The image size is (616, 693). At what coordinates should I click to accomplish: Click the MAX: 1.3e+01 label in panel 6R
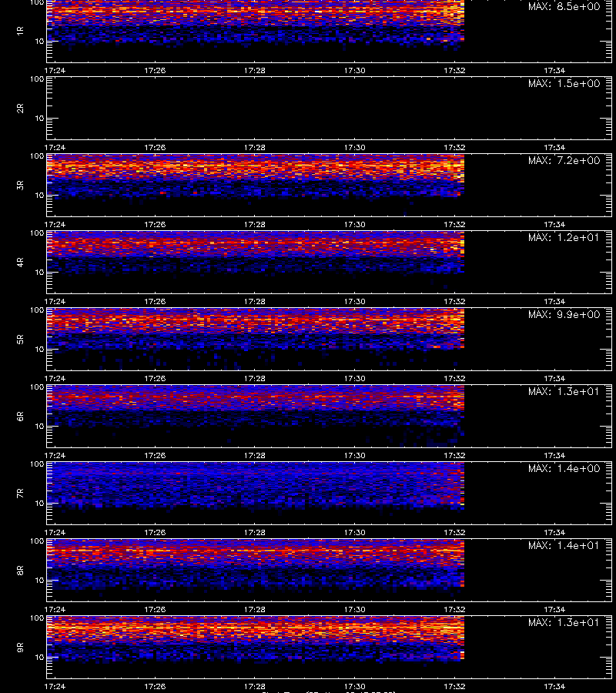564,391
